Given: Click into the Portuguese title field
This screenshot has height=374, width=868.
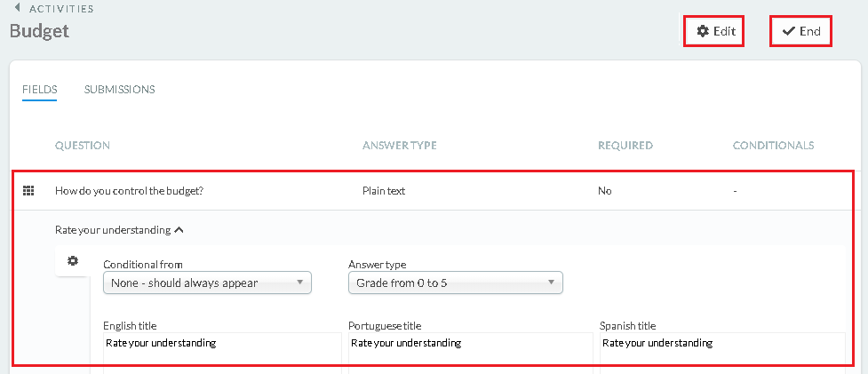Looking at the screenshot, I should point(471,349).
